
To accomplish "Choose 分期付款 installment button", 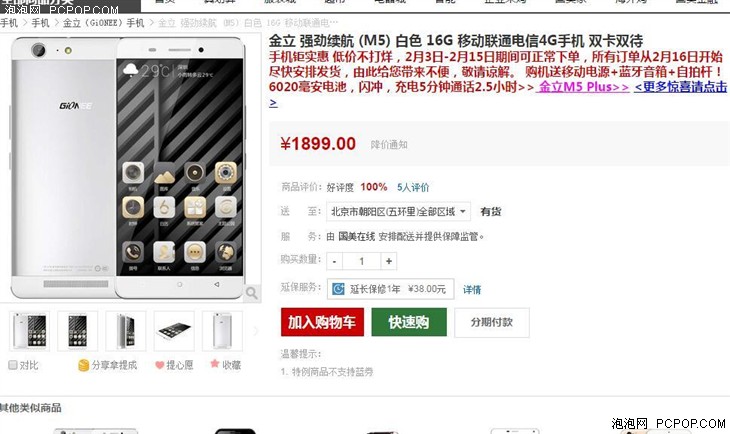I will click(492, 322).
